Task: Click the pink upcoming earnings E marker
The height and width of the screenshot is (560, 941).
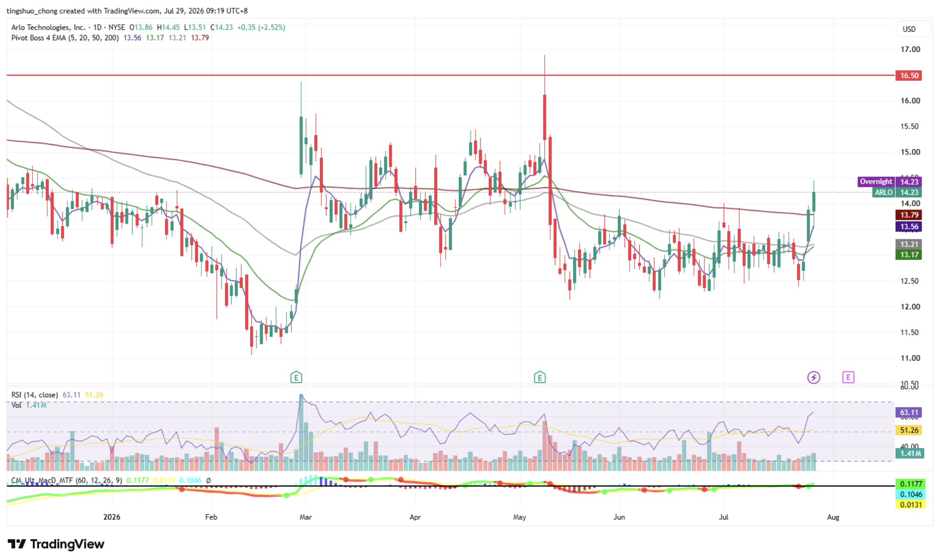Action: pyautogui.click(x=848, y=377)
